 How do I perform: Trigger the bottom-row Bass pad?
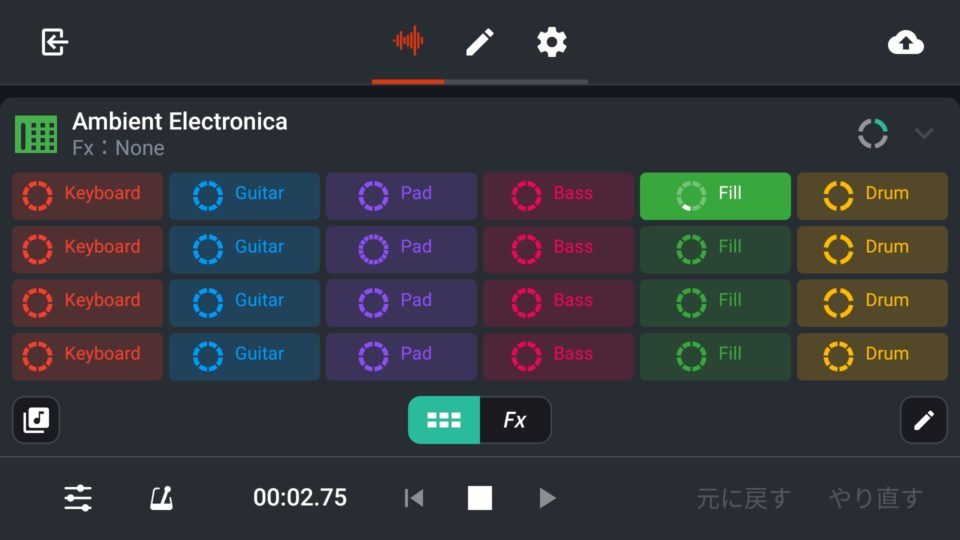click(558, 356)
